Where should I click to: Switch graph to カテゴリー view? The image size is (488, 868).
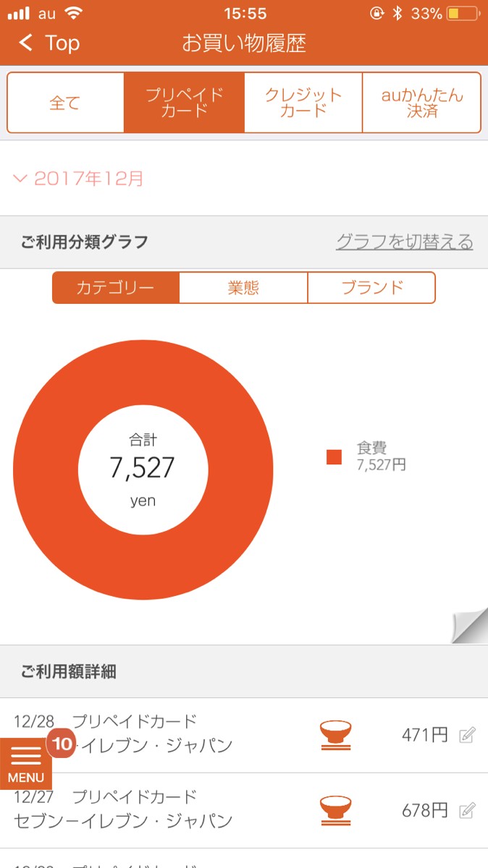(x=116, y=288)
